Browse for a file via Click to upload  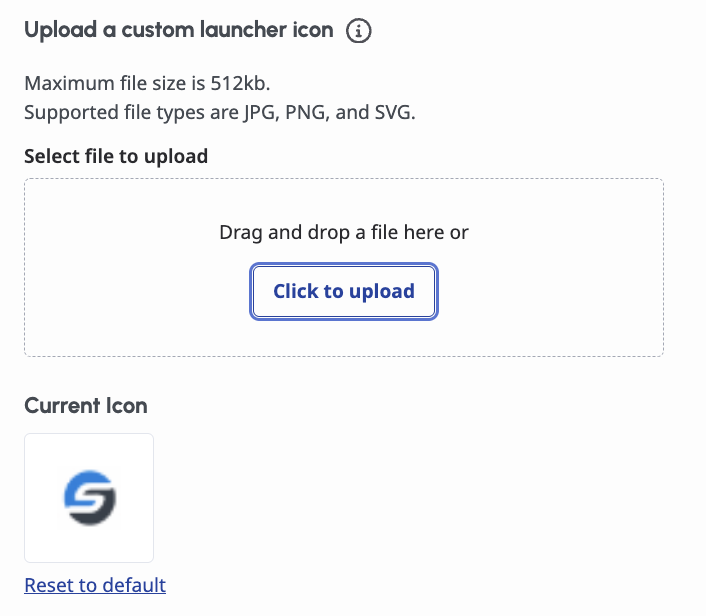coord(344,291)
